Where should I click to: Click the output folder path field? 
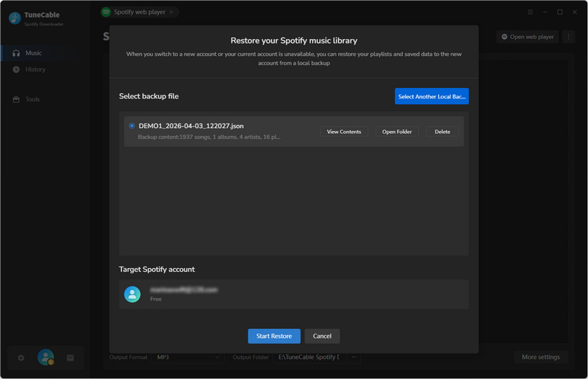pyautogui.click(x=309, y=357)
